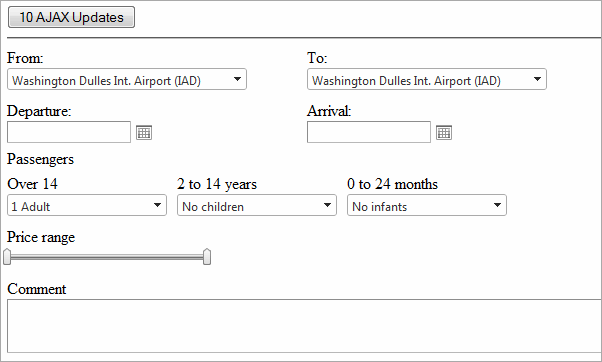This screenshot has height=362, width=602.
Task: Click the Departure: label text
Action: coord(39,111)
